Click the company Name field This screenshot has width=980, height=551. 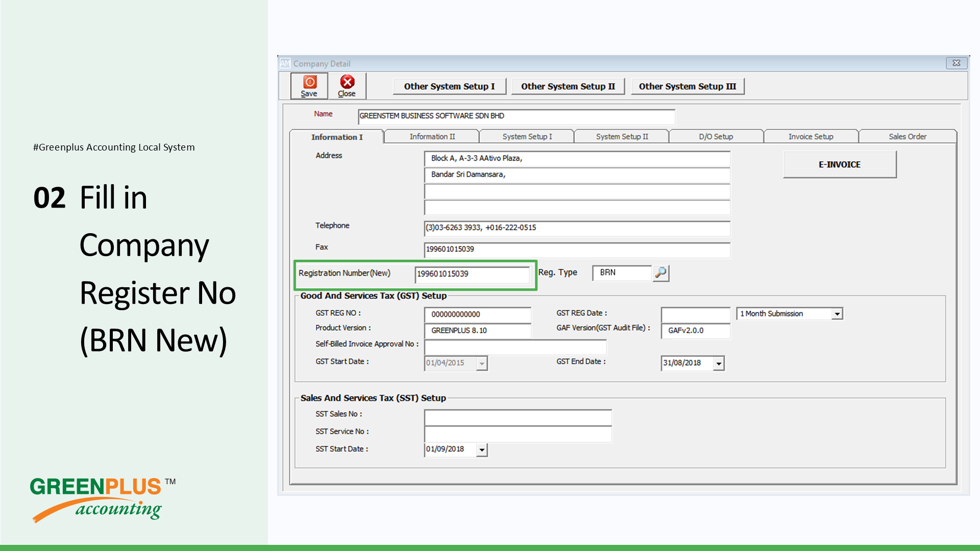(x=517, y=116)
